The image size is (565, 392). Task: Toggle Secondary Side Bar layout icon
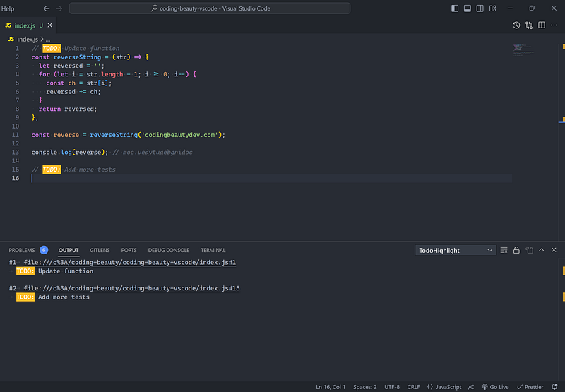480,8
